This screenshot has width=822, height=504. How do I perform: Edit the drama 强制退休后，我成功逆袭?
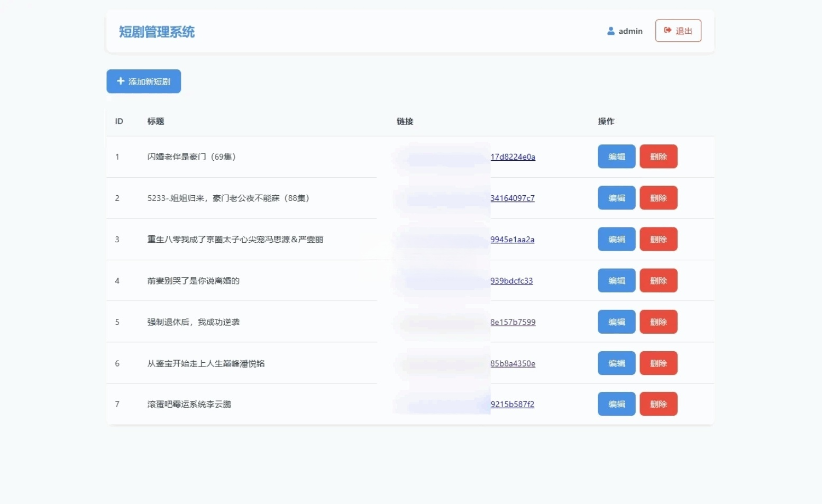616,322
